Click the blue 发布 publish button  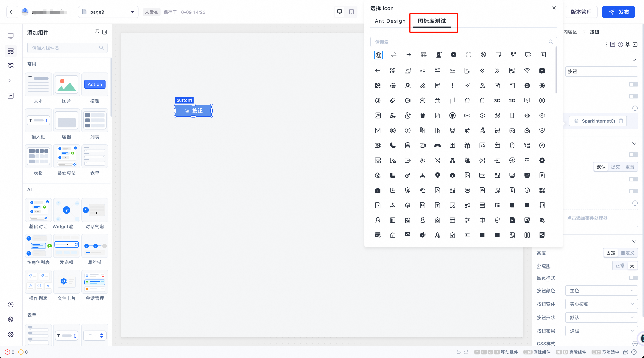pos(618,12)
